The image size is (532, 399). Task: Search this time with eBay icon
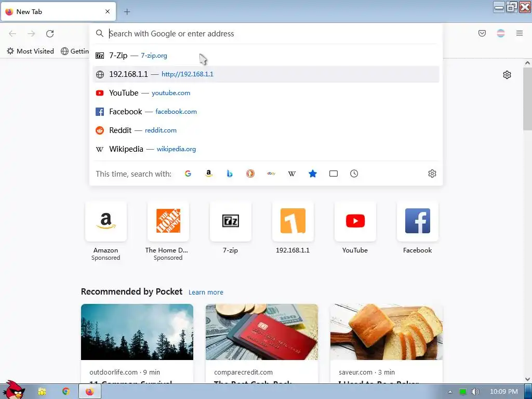tap(271, 174)
